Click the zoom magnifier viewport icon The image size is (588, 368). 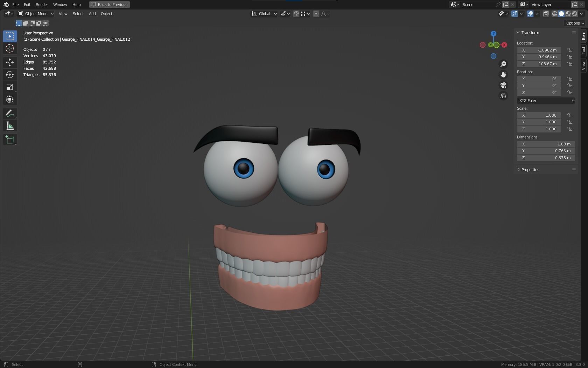click(x=503, y=64)
